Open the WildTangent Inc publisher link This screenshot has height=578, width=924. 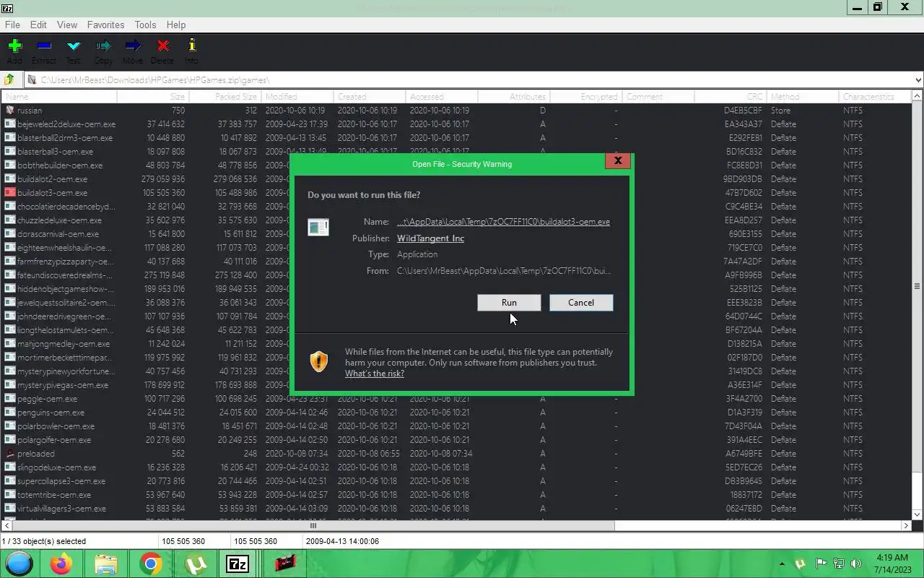point(430,238)
